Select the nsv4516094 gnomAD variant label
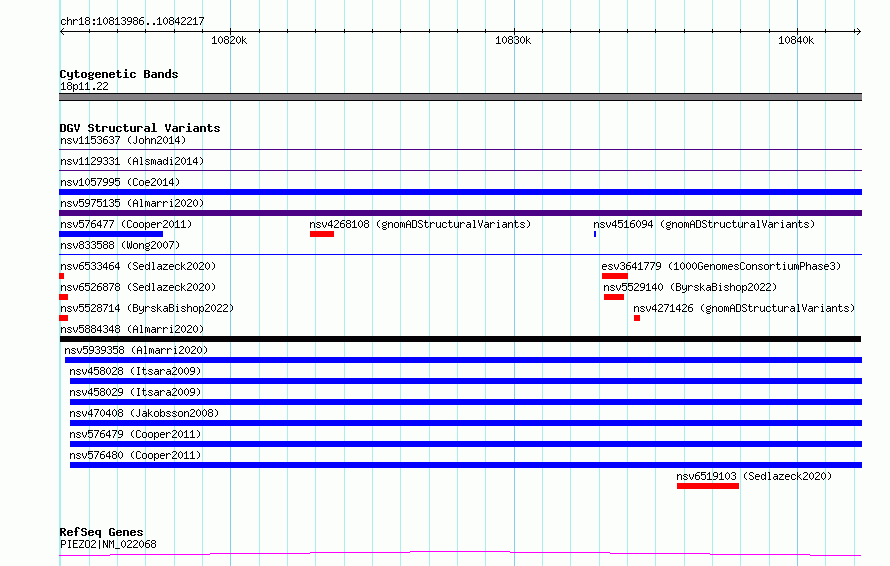This screenshot has height=566, width=890. 704,224
